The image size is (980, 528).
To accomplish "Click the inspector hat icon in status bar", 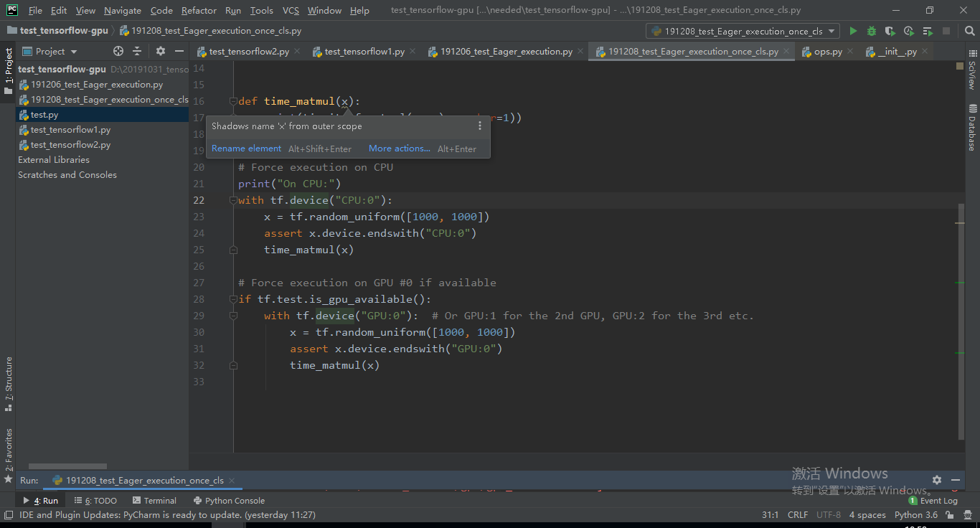I will pos(966,514).
